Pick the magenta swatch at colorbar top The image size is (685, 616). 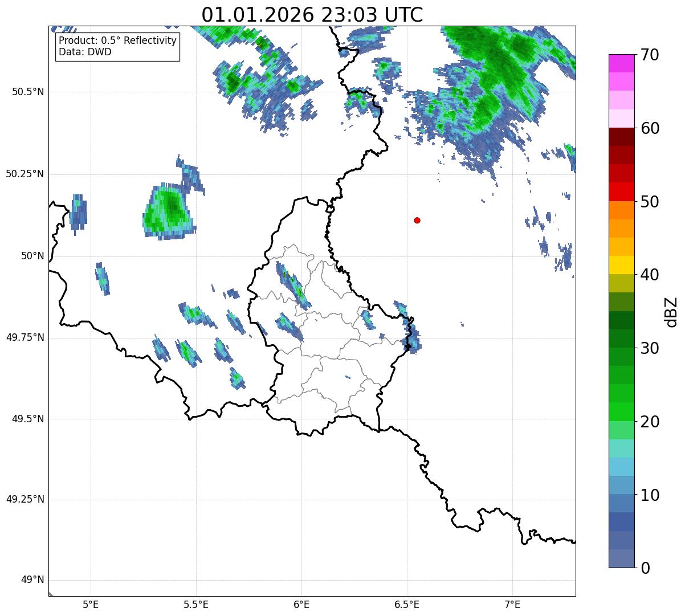tap(621, 63)
